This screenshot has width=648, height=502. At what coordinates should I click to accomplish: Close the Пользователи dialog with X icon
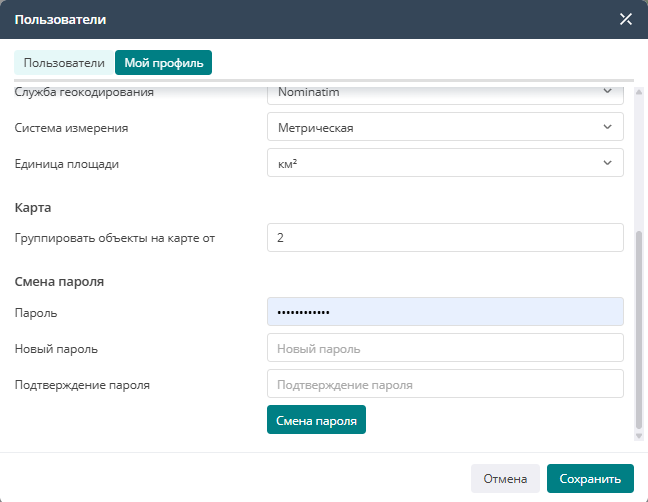coord(626,19)
